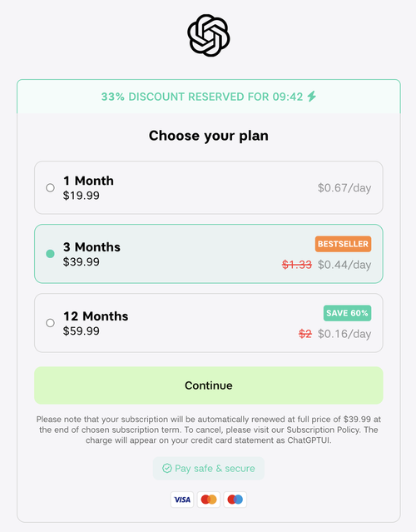
Task: Click the orange BESTSELLER badge
Action: [343, 244]
